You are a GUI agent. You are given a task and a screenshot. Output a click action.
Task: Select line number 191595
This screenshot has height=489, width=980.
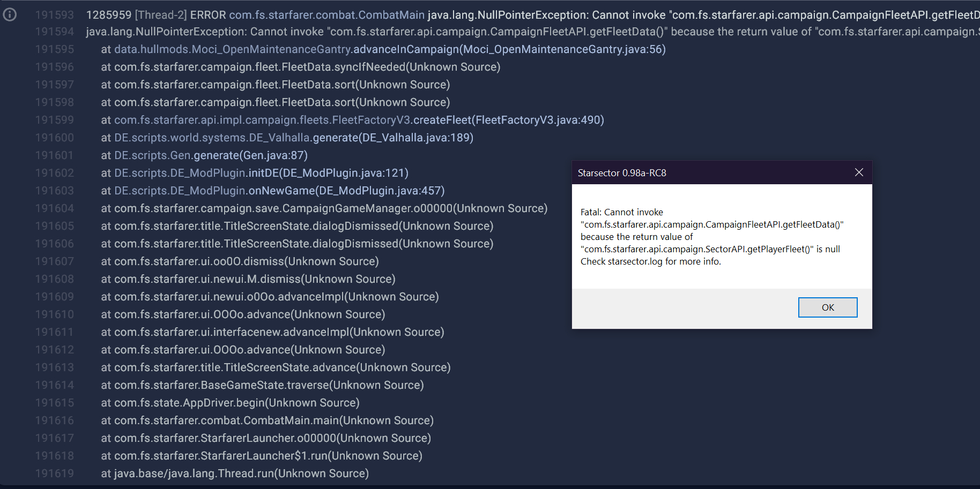pos(54,49)
